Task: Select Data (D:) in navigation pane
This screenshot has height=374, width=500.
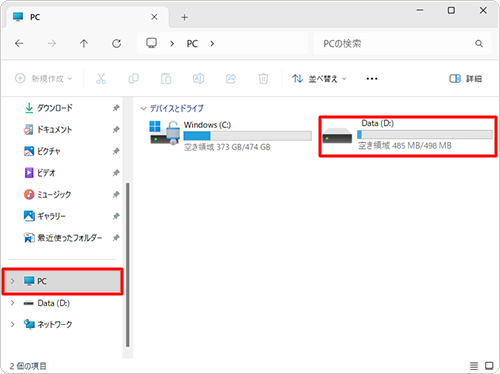Action: (x=47, y=303)
